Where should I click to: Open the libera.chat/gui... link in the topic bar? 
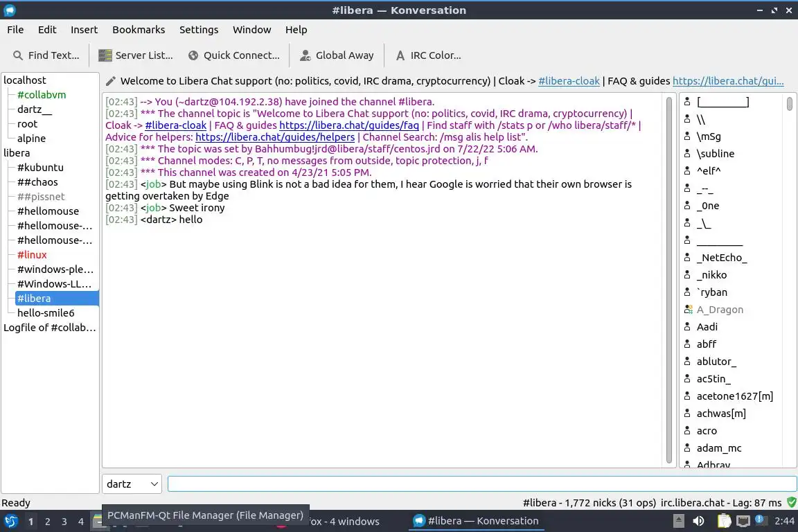[x=728, y=81]
